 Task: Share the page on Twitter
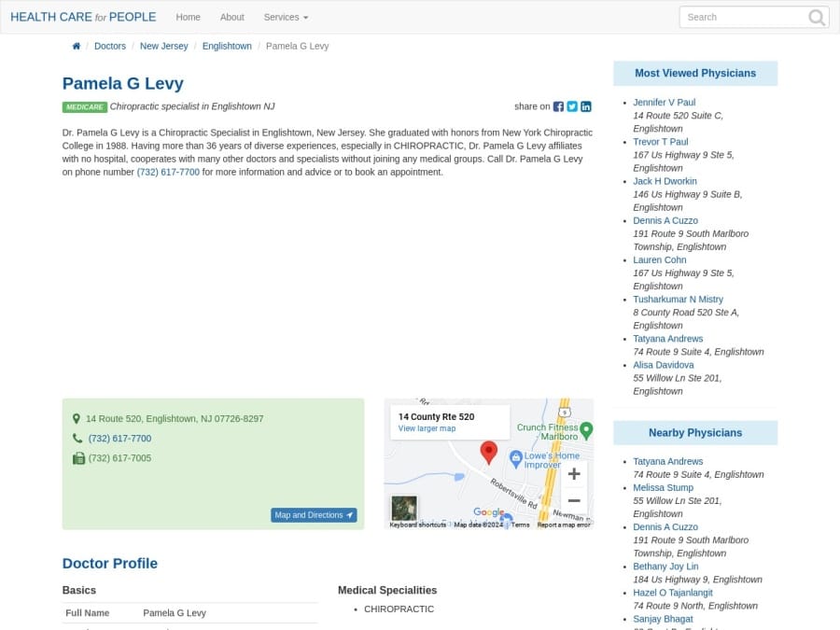pos(572,106)
